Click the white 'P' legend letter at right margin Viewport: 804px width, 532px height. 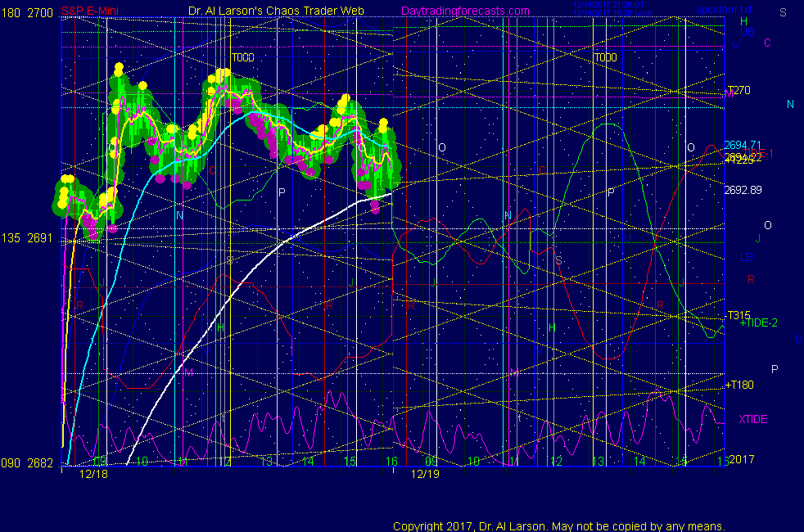click(x=775, y=369)
